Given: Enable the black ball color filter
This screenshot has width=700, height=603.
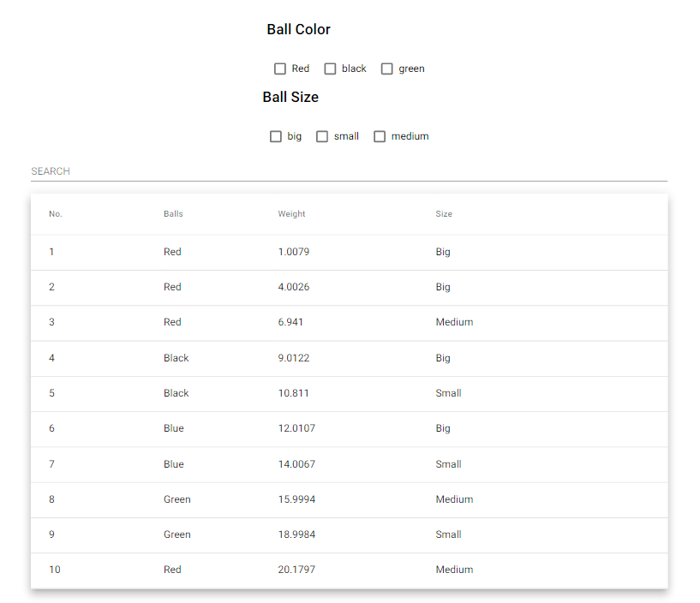Looking at the screenshot, I should pos(330,69).
